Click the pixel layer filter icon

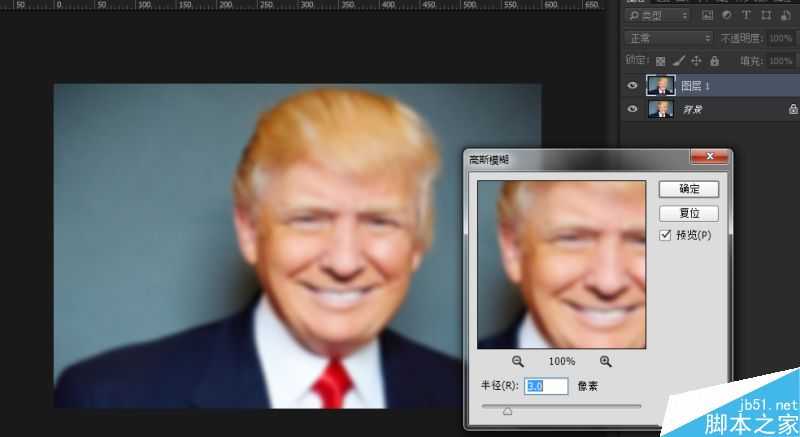point(708,16)
